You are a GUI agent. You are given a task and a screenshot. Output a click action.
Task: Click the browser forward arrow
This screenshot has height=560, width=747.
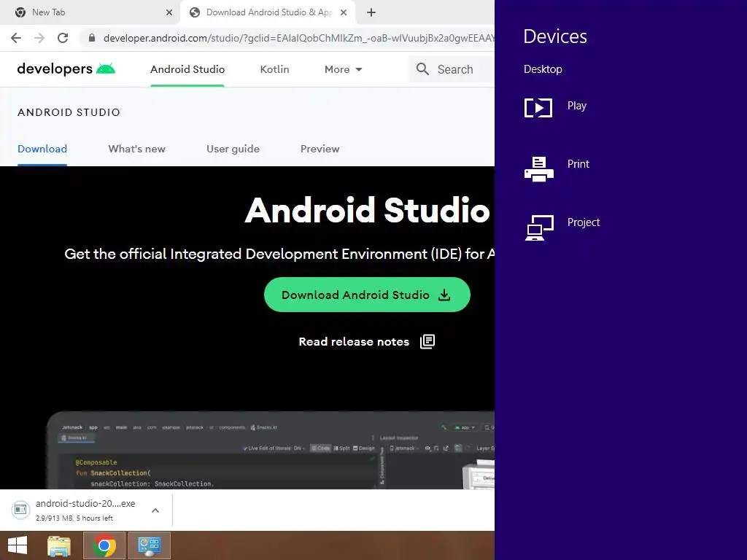click(x=39, y=38)
